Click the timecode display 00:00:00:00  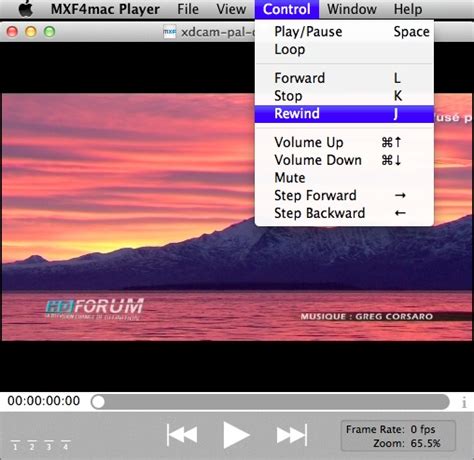(x=44, y=401)
